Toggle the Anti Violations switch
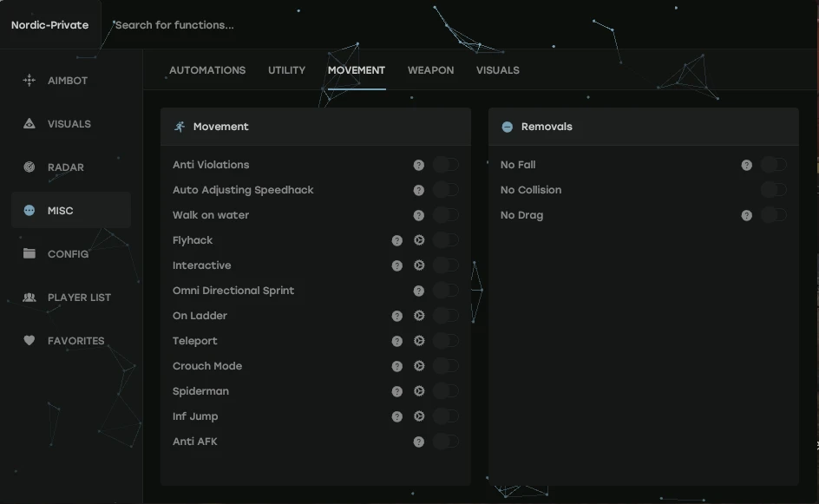 pyautogui.click(x=446, y=165)
